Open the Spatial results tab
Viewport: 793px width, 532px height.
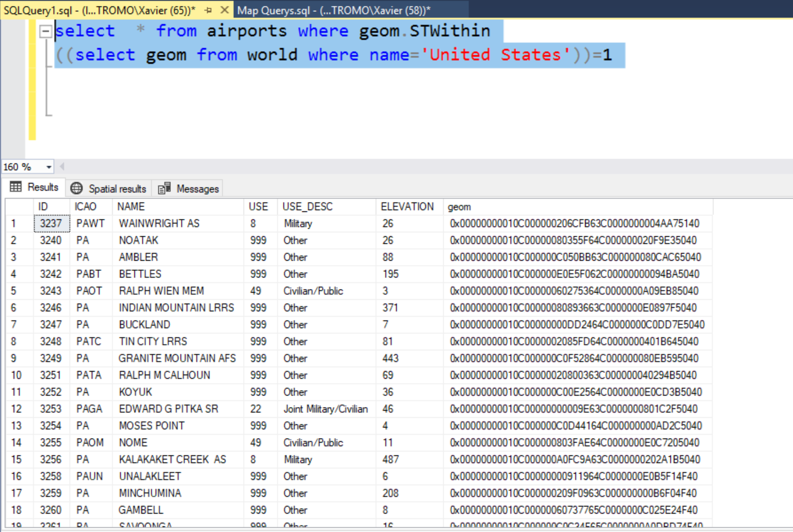click(117, 189)
